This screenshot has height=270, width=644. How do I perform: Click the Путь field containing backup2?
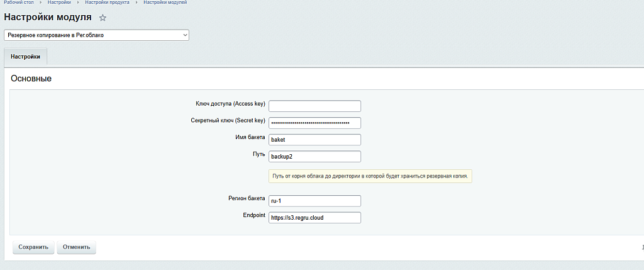314,156
